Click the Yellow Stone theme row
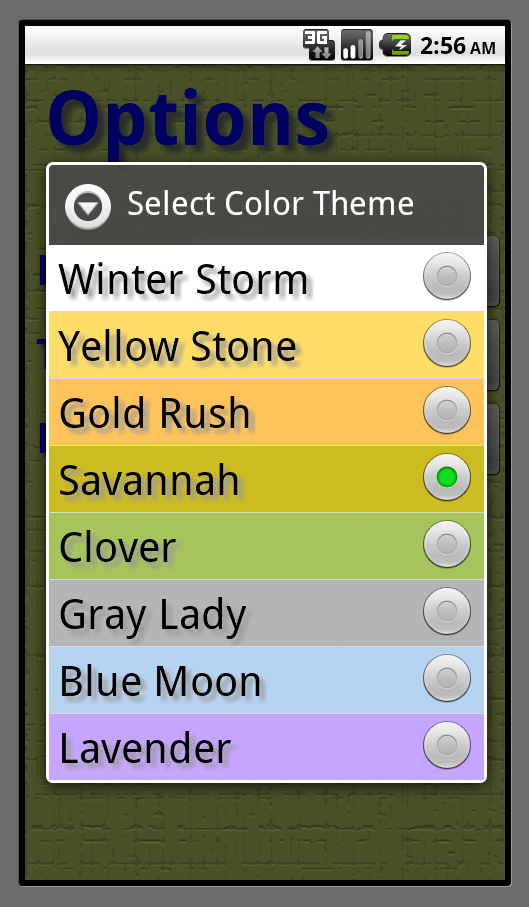Viewport: 529px width, 907px height. coord(266,345)
